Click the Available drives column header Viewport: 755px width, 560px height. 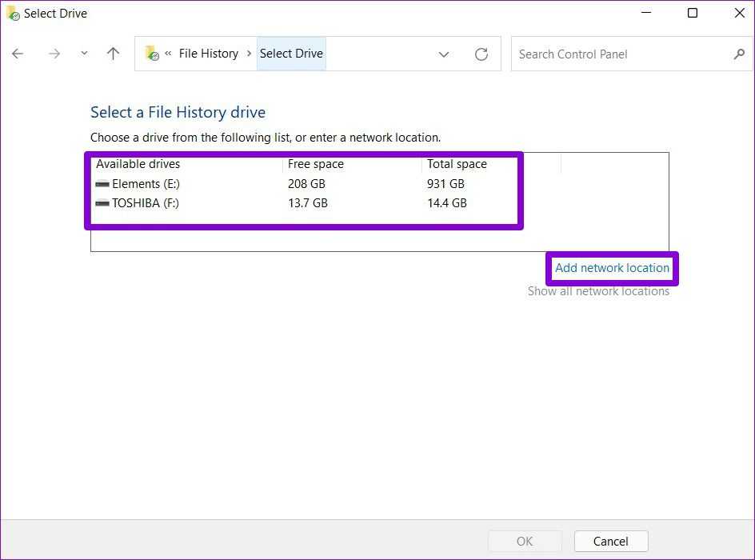[138, 164]
